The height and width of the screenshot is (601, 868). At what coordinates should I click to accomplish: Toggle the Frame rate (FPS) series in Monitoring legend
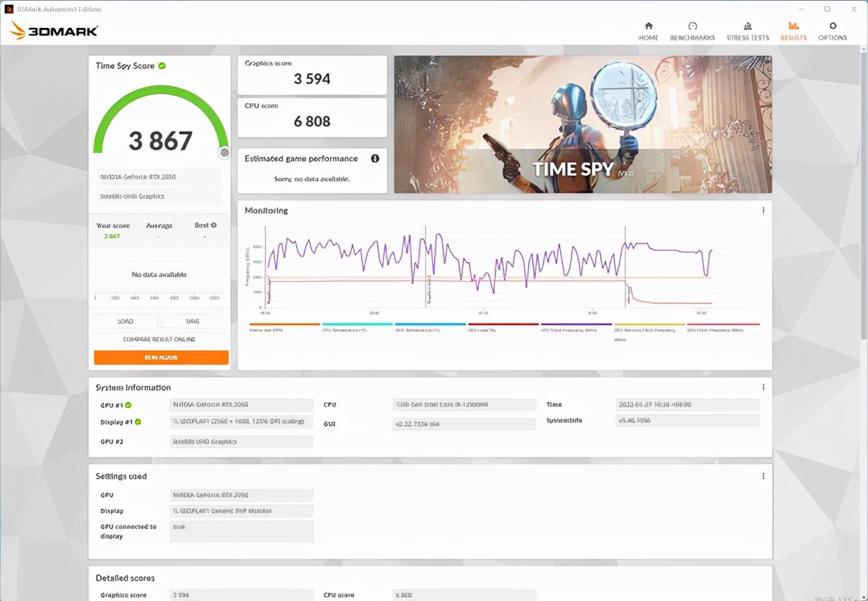280,326
